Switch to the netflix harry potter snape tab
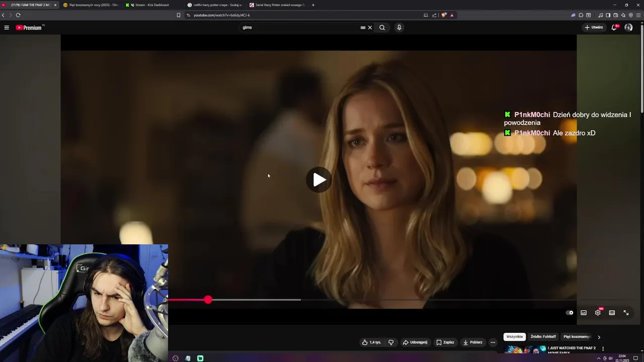The image size is (644, 362). click(214, 5)
